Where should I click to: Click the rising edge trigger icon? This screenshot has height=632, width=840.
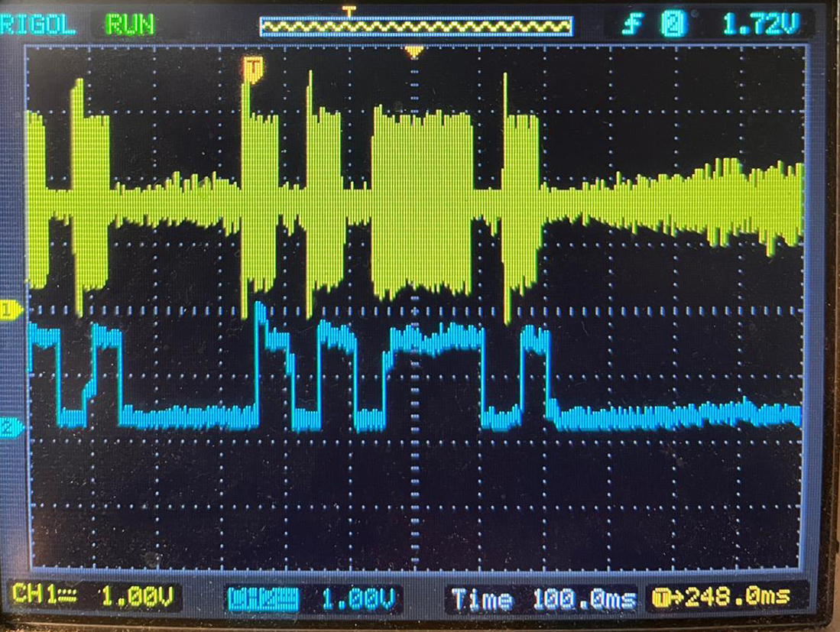pyautogui.click(x=631, y=26)
